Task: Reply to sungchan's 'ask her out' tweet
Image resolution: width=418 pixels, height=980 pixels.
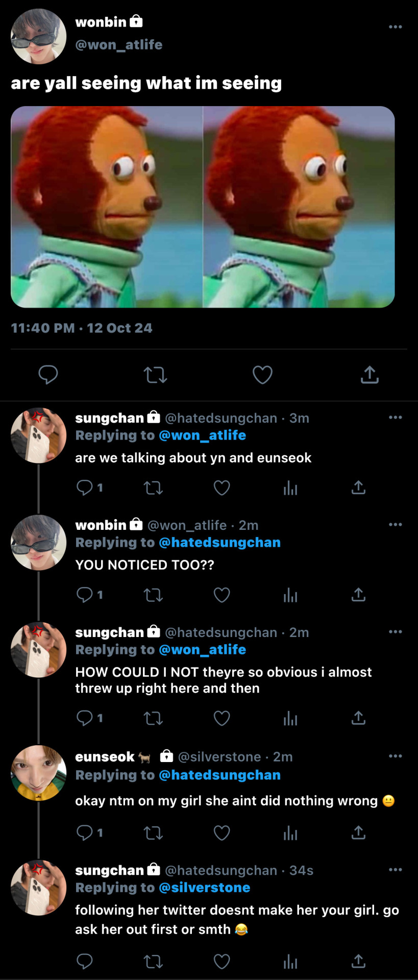Action: (x=85, y=962)
